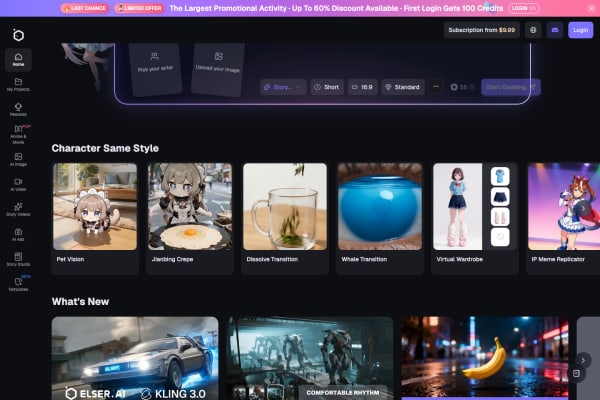Open the Standard quality selector
This screenshot has height=400, width=600.
(x=403, y=87)
